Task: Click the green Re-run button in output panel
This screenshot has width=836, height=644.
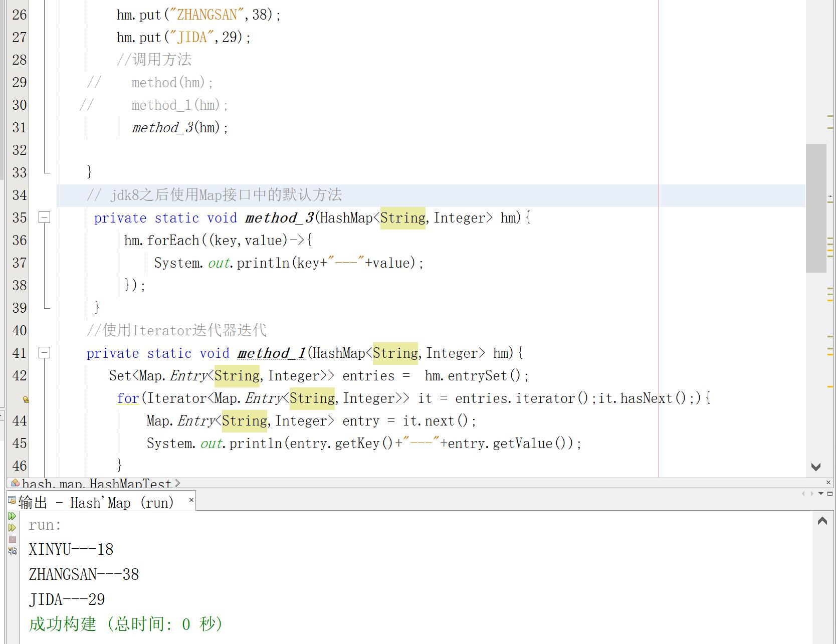Action: pos(13,516)
